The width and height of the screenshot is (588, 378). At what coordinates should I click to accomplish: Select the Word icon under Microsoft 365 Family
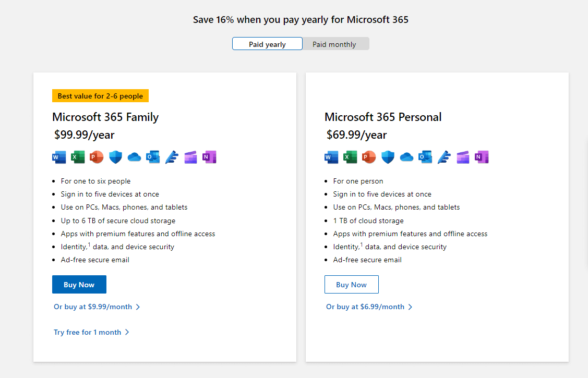[x=59, y=157]
